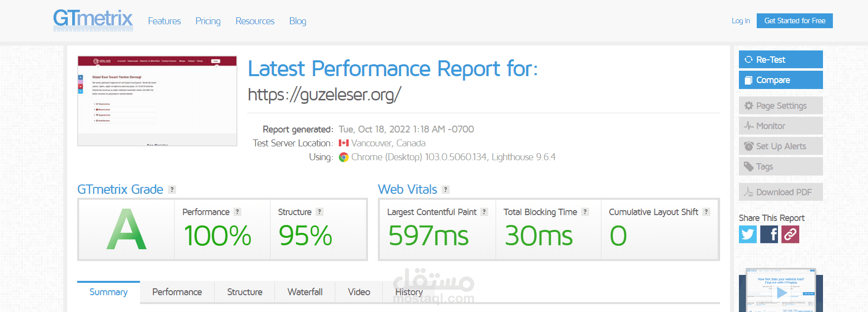Click the PDF file icon
Viewport: 868px width, 312px height.
[749, 192]
